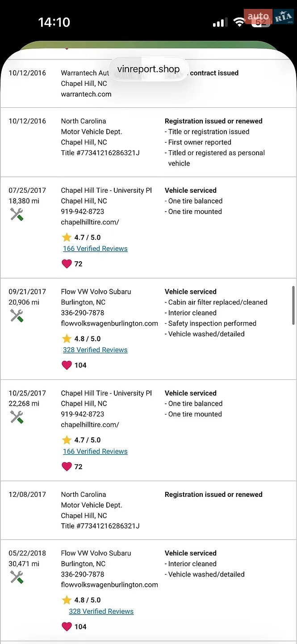
Task: Click the chapelhilltire.com/ text for 10/25/2017
Action: (90, 424)
